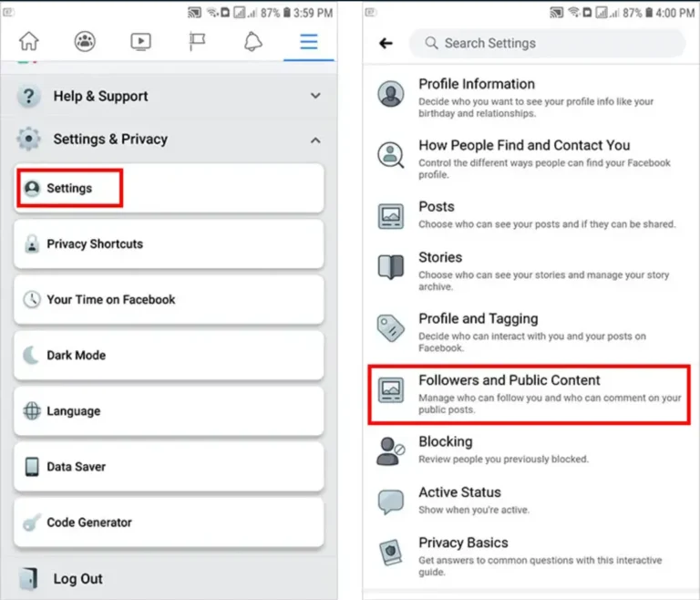Open the Watch video tab icon
700x600 pixels.
tap(140, 42)
